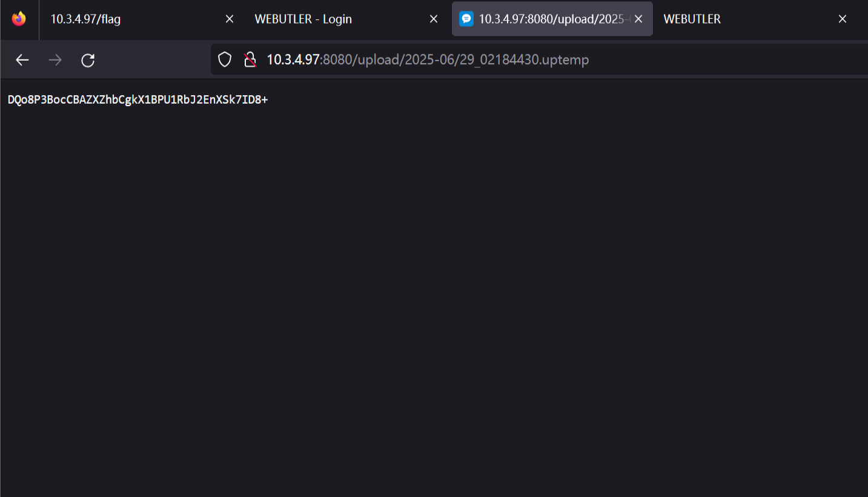This screenshot has height=497, width=868.
Task: Click the DQo8P3Boc base64 text on page
Action: (137, 99)
